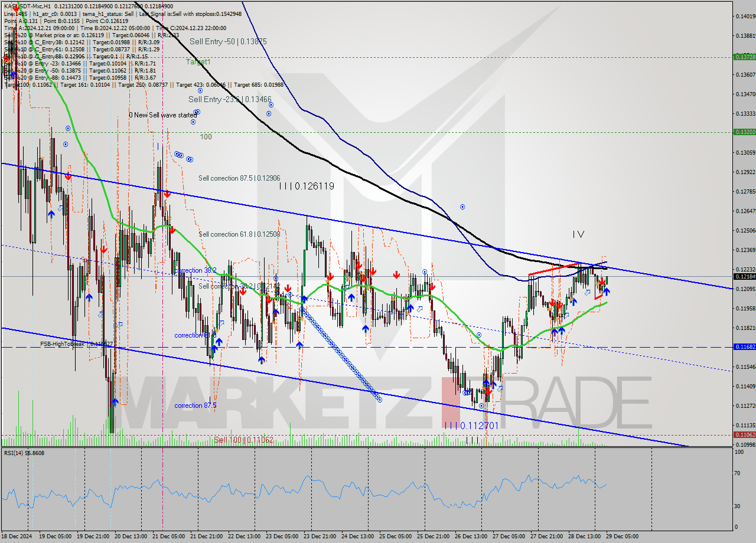Click the RSI 30 level label
The width and height of the screenshot is (756, 543).
tap(737, 506)
